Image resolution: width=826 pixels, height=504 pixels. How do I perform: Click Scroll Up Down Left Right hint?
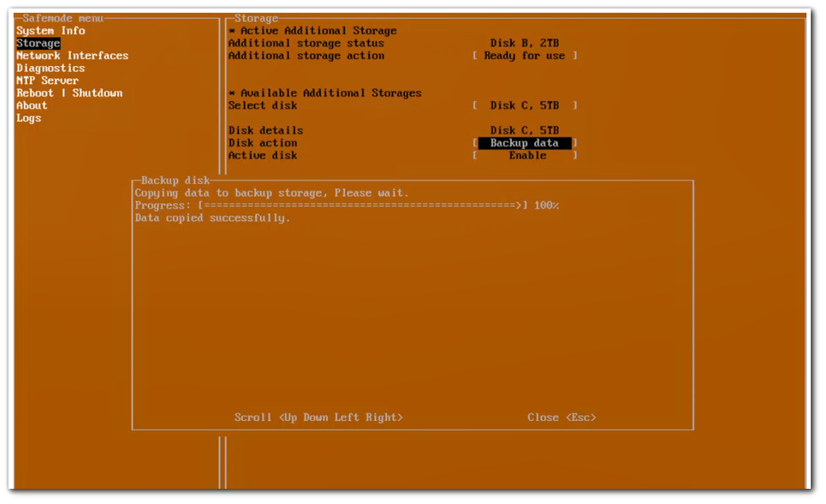(x=319, y=418)
